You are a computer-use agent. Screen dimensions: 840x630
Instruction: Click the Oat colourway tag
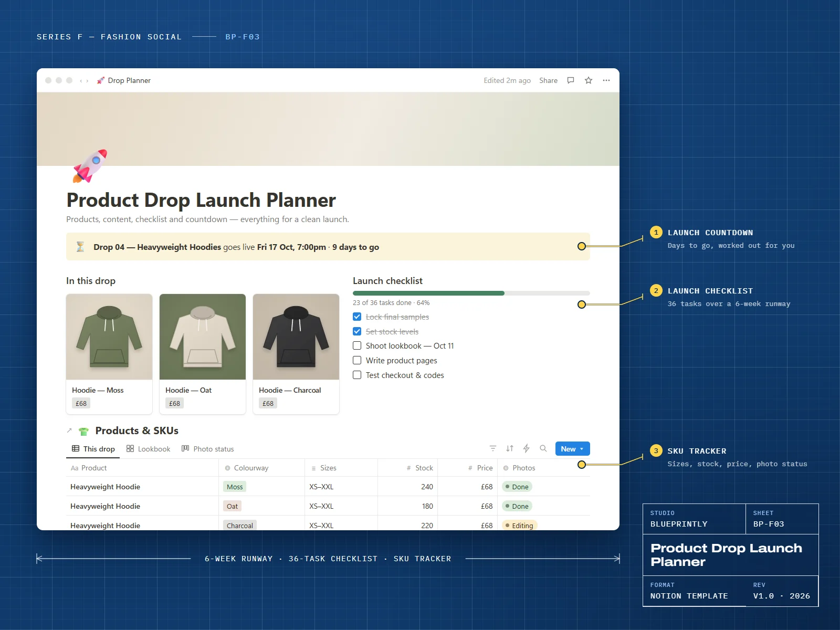tap(232, 506)
